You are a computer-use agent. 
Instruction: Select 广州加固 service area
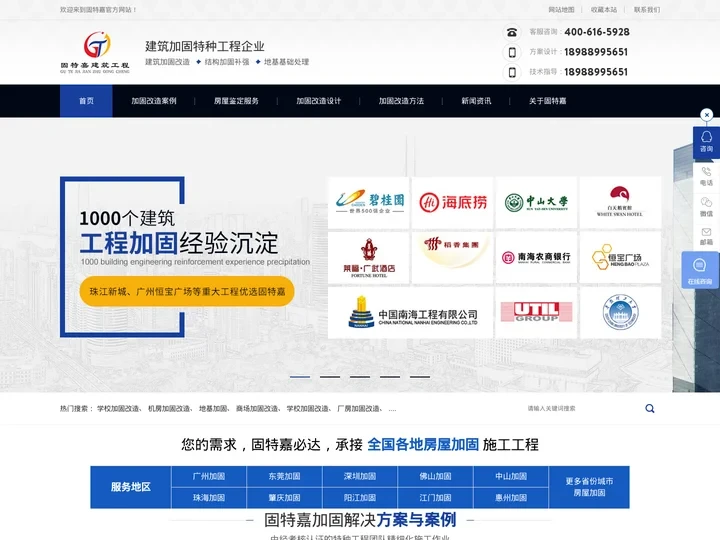209,476
